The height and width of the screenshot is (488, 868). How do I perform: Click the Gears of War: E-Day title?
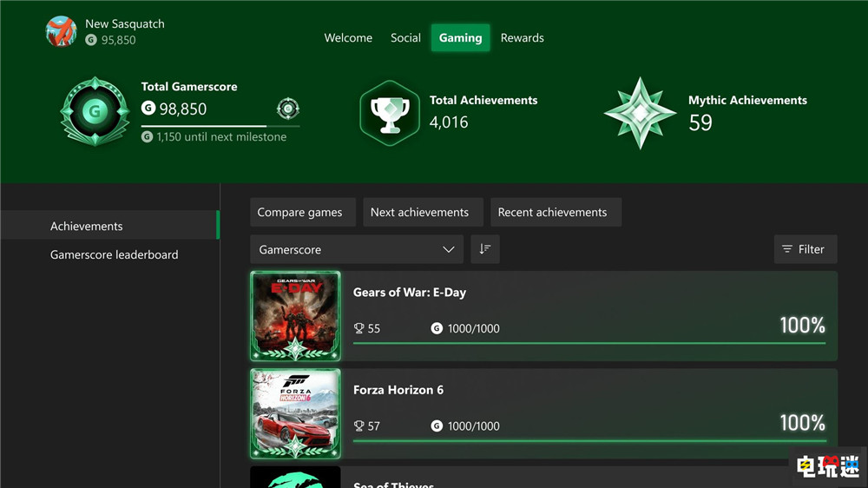point(410,293)
